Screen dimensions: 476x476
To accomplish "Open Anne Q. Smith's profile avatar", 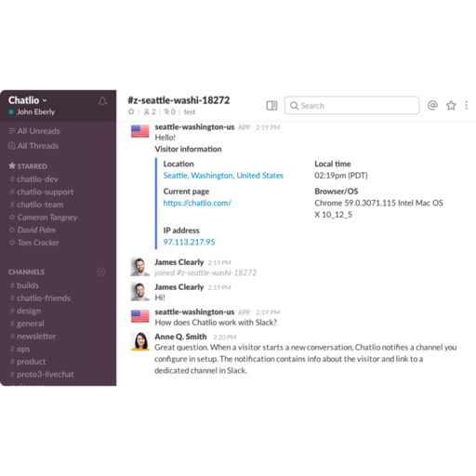I will pyautogui.click(x=140, y=341).
